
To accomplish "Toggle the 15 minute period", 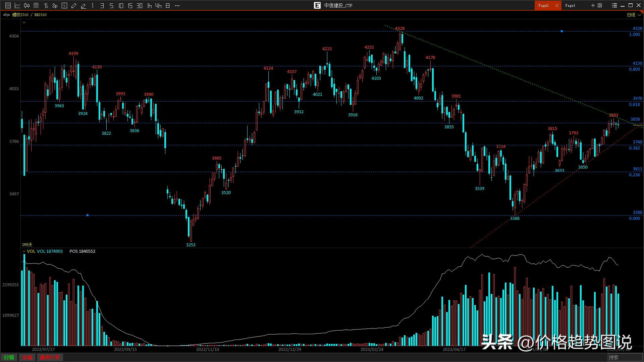I will [x=130, y=6].
